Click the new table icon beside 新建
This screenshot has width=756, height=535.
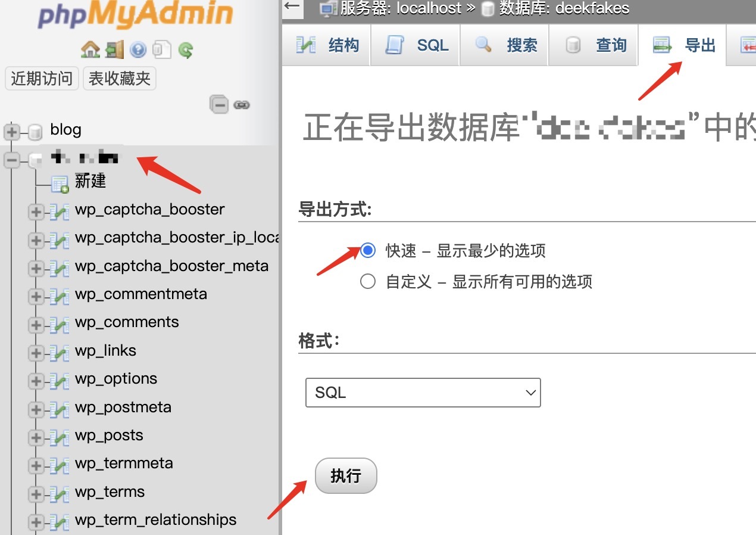(x=60, y=184)
